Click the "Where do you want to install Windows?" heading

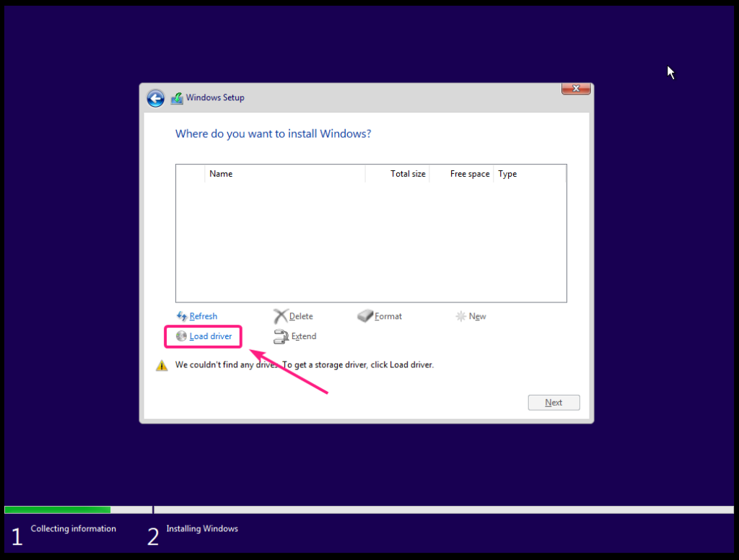274,134
